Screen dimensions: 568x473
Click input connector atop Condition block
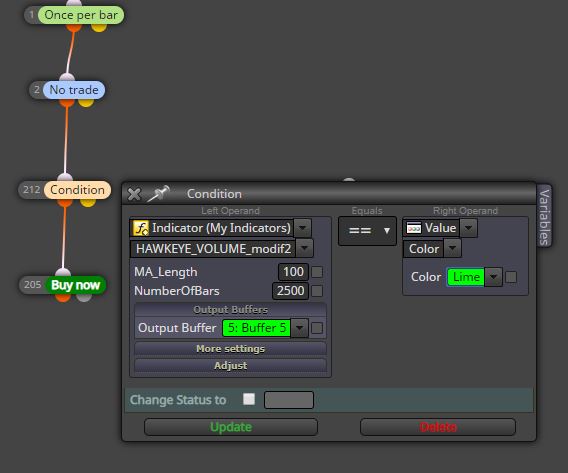coord(65,177)
